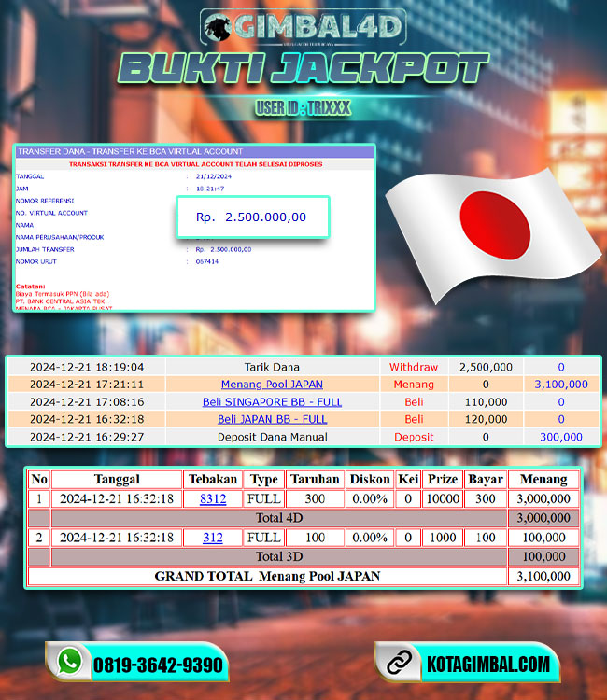Click the Bayar column header
Image resolution: width=607 pixels, height=700 pixels.
[485, 479]
